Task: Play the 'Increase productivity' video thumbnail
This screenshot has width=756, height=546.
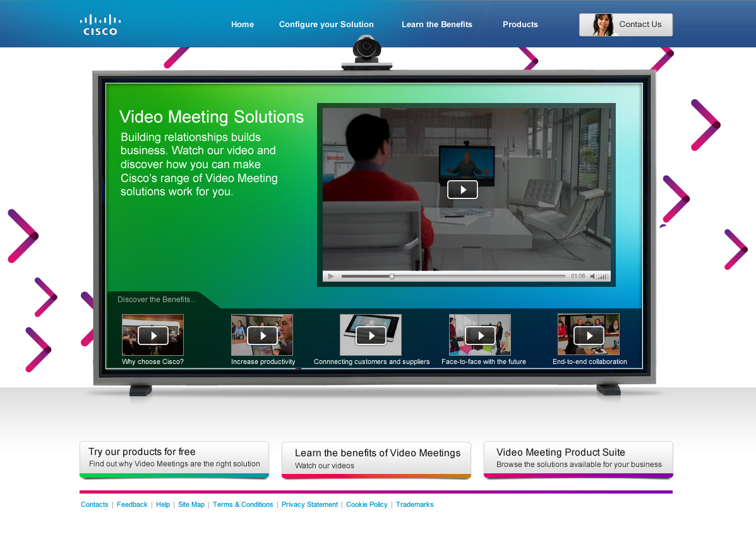Action: (262, 335)
